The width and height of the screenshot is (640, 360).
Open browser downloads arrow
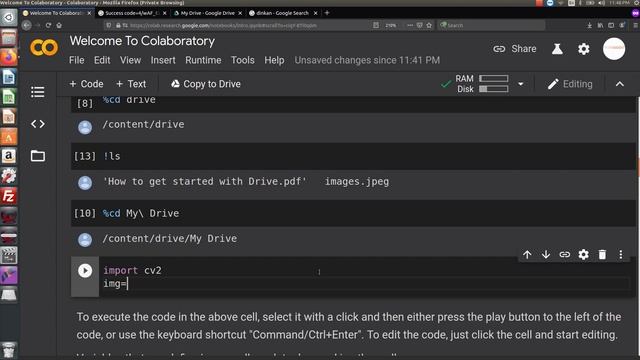[589, 25]
